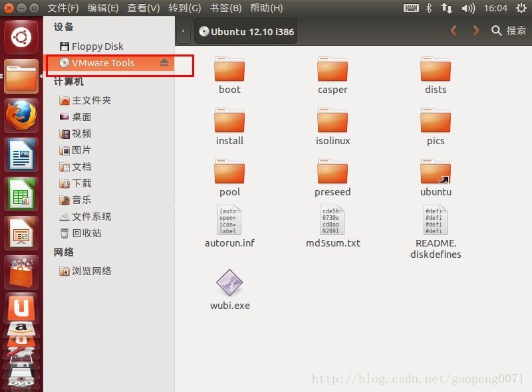Launch LibreOffice Writer from the launcher
Screen dimensions: 532x392
point(21,155)
